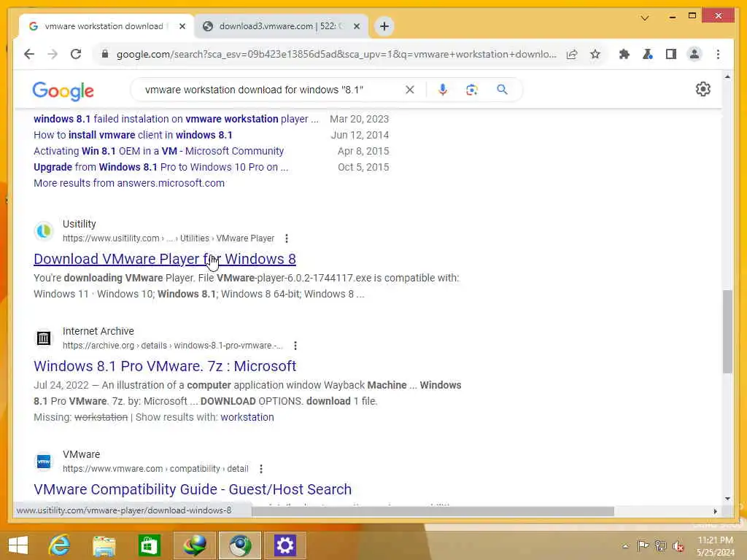The image size is (747, 560).
Task: Clear the Google search box text
Action: [410, 90]
